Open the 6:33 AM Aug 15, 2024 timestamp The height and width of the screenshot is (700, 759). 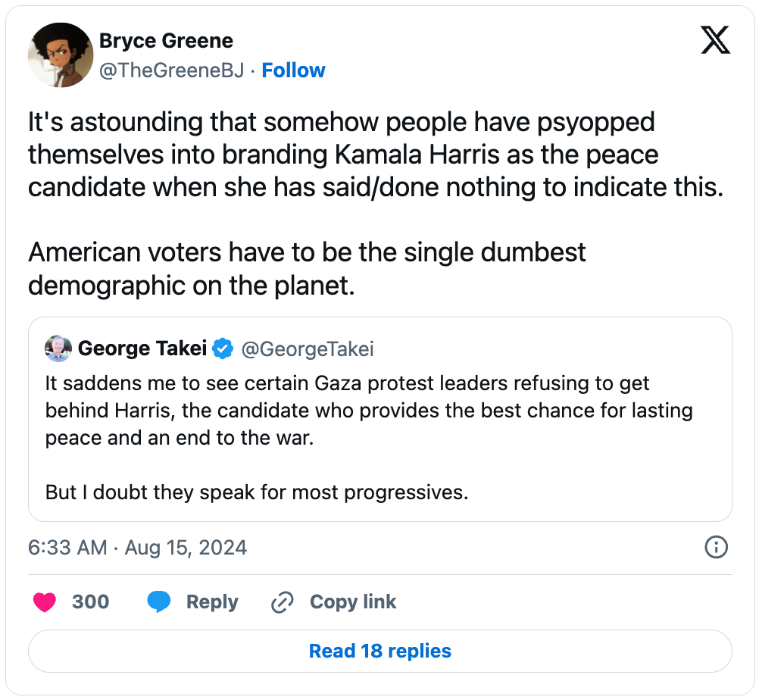(x=137, y=548)
